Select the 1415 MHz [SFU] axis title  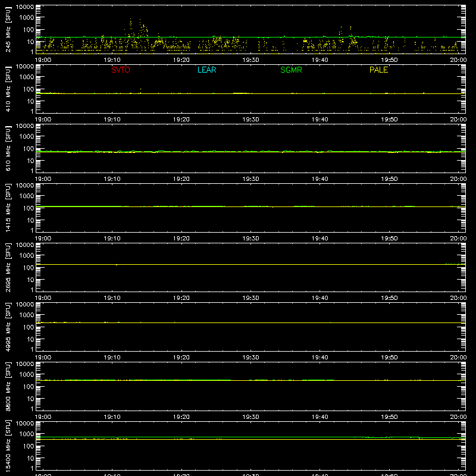tap(8, 208)
